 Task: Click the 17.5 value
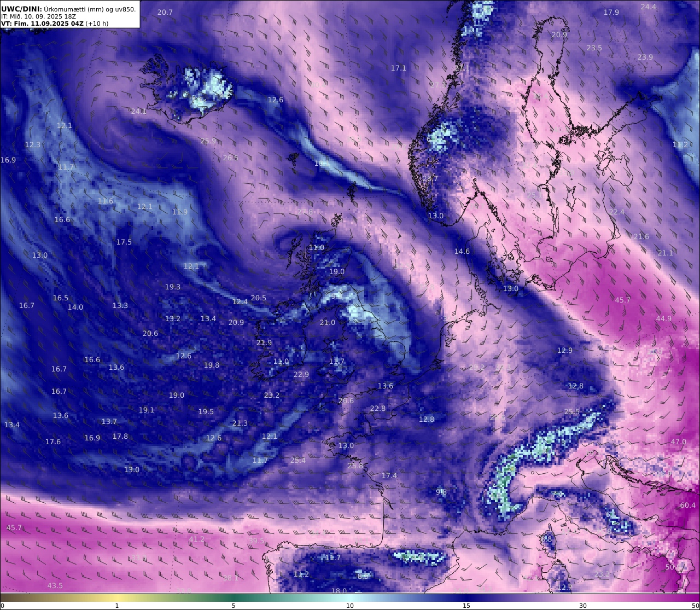tap(124, 242)
